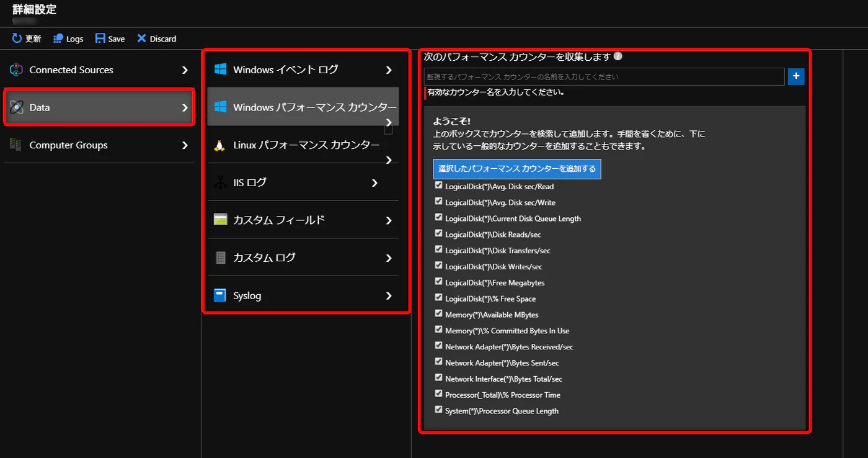The height and width of the screenshot is (458, 868).
Task: Click the Discard X icon
Action: 141,38
